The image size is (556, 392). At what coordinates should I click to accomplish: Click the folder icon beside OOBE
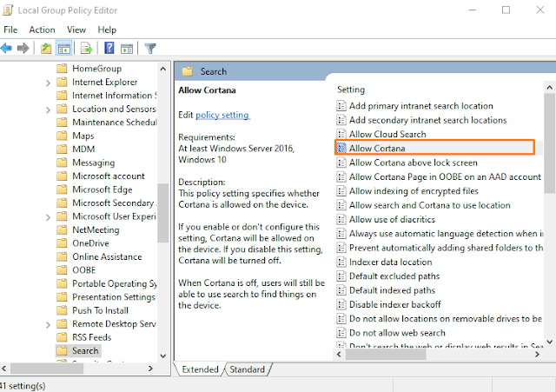(62, 270)
